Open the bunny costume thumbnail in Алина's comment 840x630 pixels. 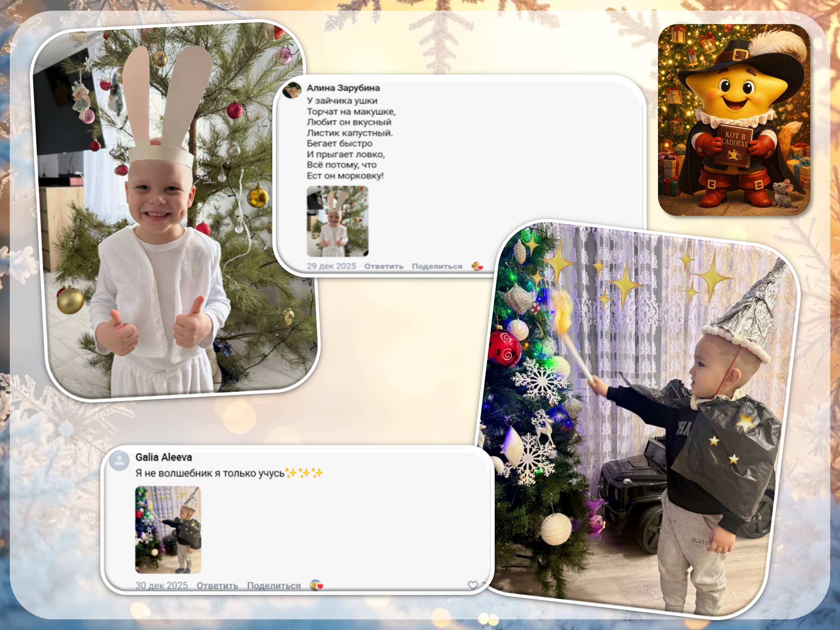[x=337, y=221]
